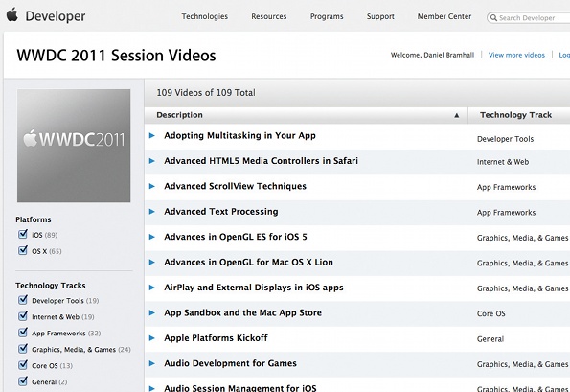570x392 pixels.
Task: Open Adopting Multitasking in Your App title
Action: click(x=239, y=136)
